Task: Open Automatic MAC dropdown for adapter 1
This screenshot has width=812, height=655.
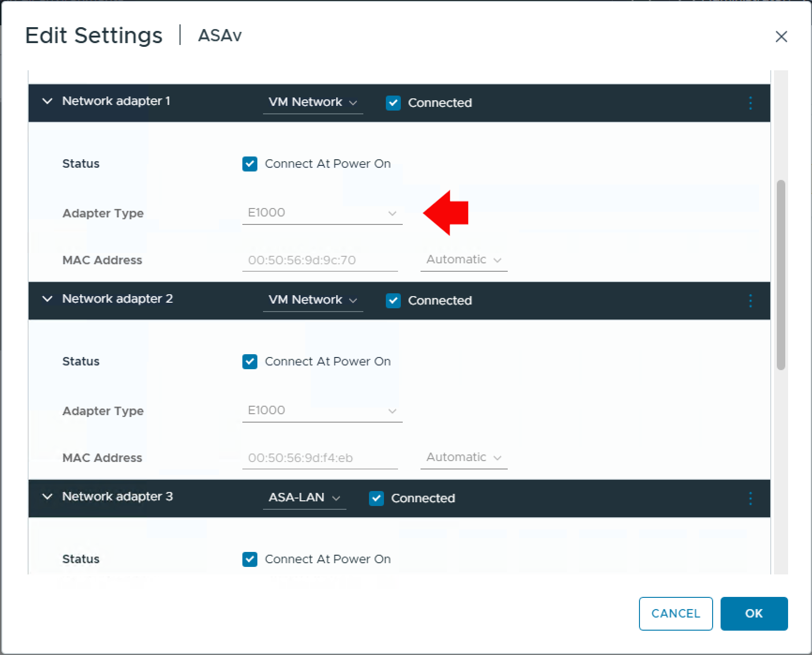Action: [x=464, y=260]
